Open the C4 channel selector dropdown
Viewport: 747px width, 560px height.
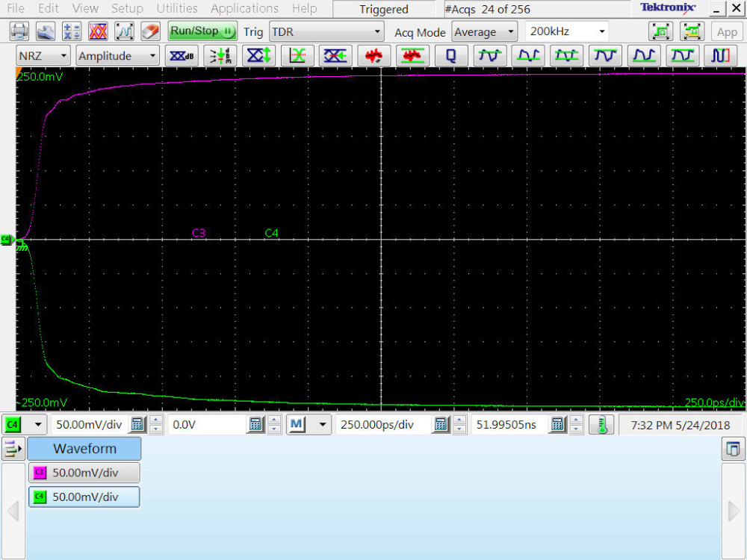coord(25,424)
